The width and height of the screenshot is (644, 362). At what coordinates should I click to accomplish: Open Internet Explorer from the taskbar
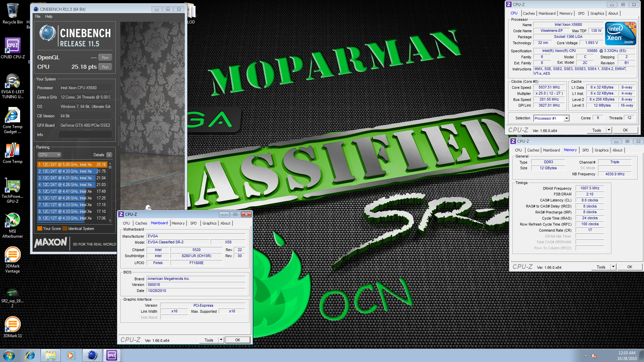[30, 355]
